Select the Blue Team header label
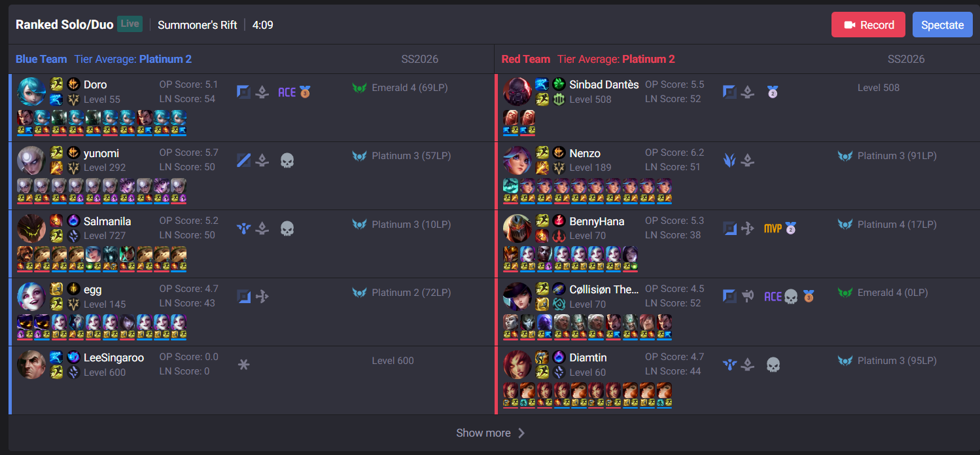This screenshot has width=980, height=455. (x=41, y=59)
